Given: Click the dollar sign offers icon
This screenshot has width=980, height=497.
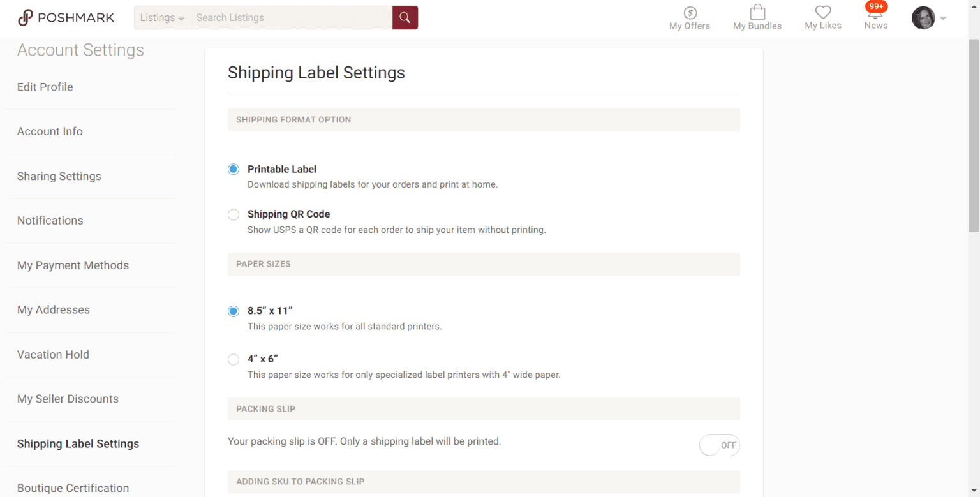Looking at the screenshot, I should click(689, 11).
